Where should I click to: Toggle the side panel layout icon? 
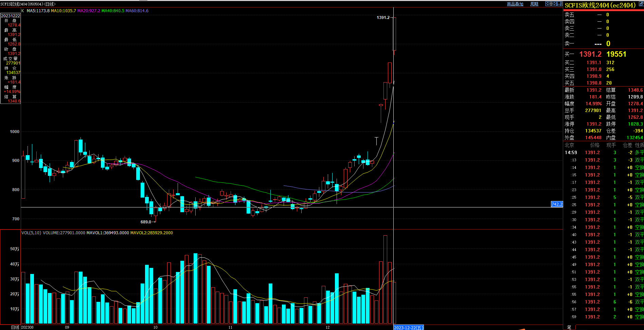[559, 4]
